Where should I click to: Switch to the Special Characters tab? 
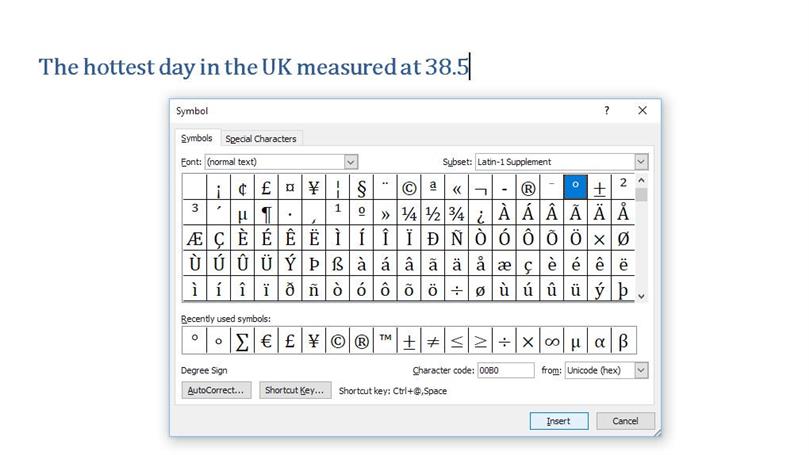click(x=261, y=139)
